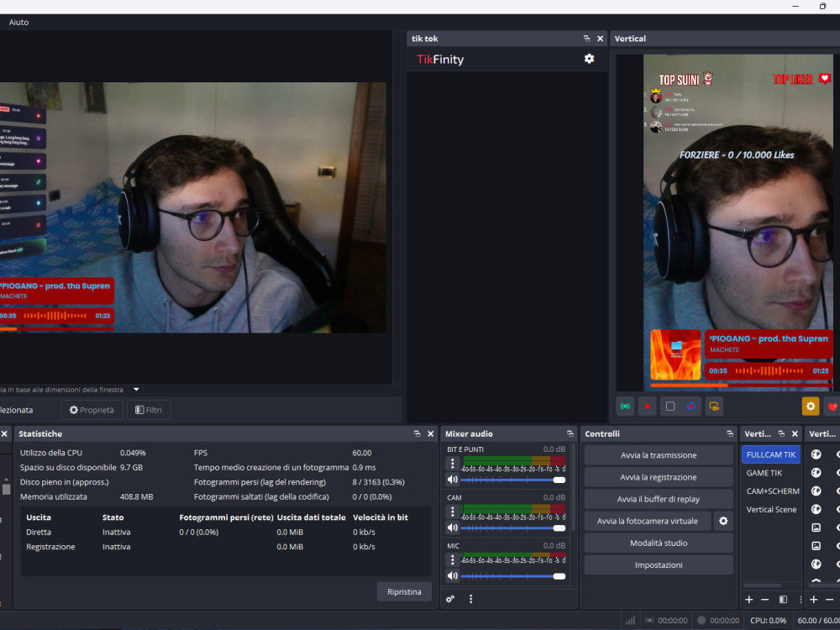Viewport: 840px width, 630px height.
Task: Click the orange virtual camera icon
Action: [x=714, y=406]
